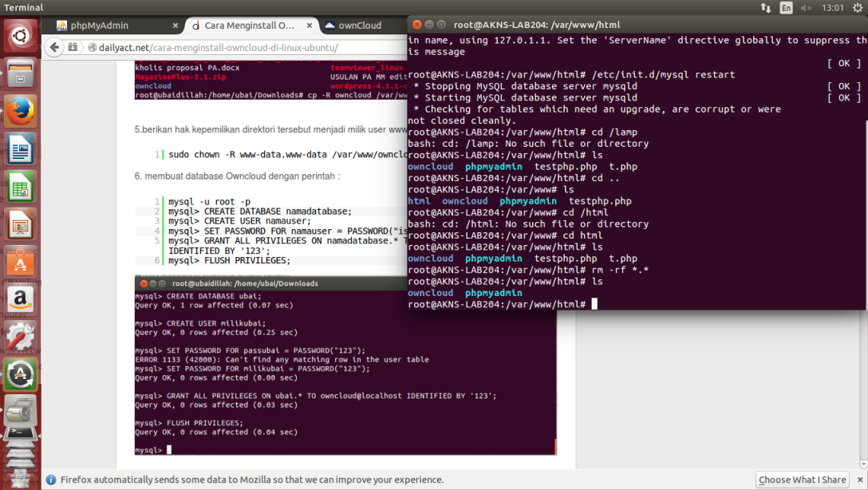This screenshot has width=868, height=490.
Task: Click 'CREATE DATABASE ubai;' in screenshot image
Action: click(214, 295)
